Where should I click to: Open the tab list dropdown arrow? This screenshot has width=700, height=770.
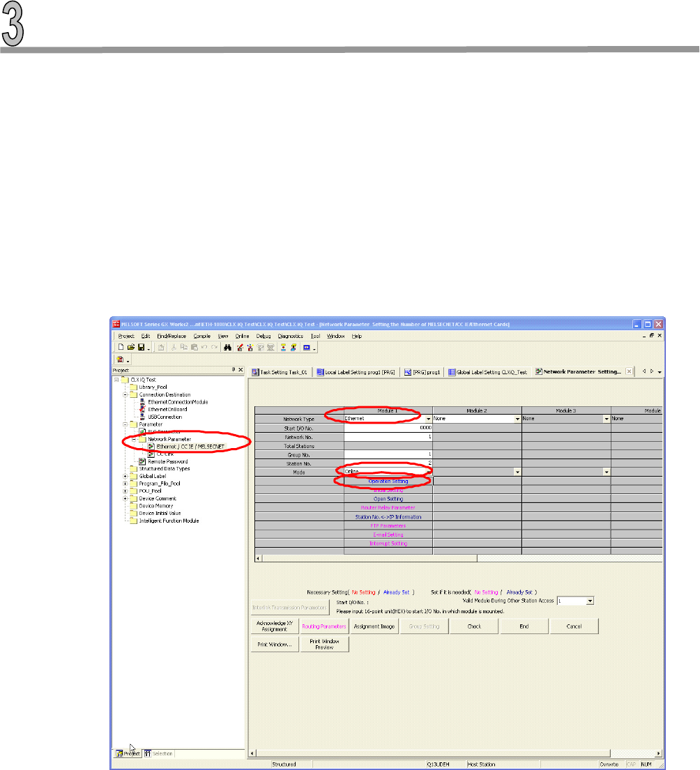point(660,372)
